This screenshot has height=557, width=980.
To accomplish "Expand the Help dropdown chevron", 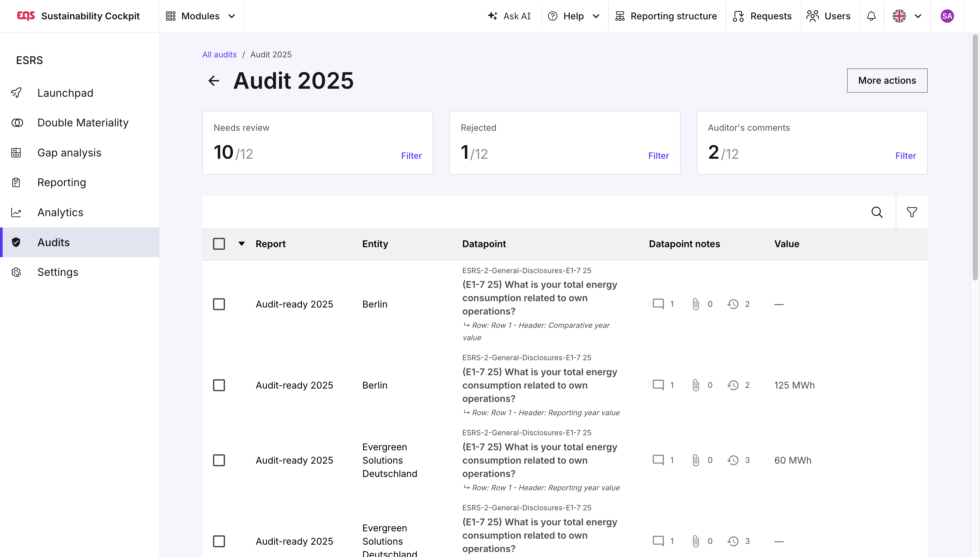I will coord(595,16).
